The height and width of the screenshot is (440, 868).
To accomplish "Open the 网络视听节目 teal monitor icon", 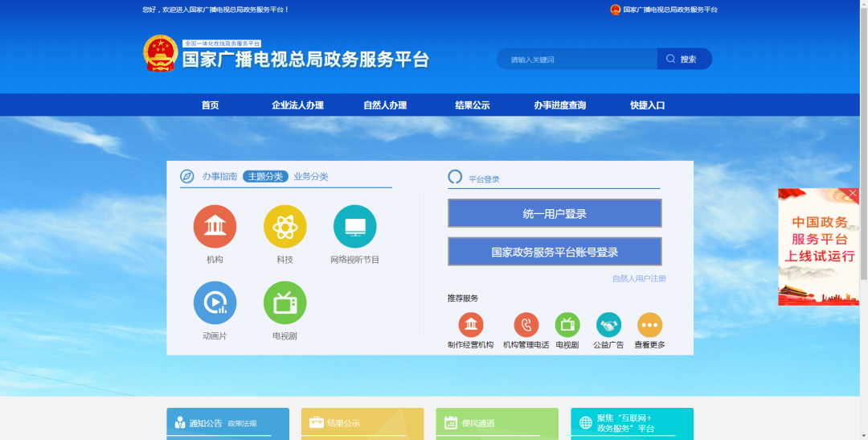I will [x=355, y=227].
